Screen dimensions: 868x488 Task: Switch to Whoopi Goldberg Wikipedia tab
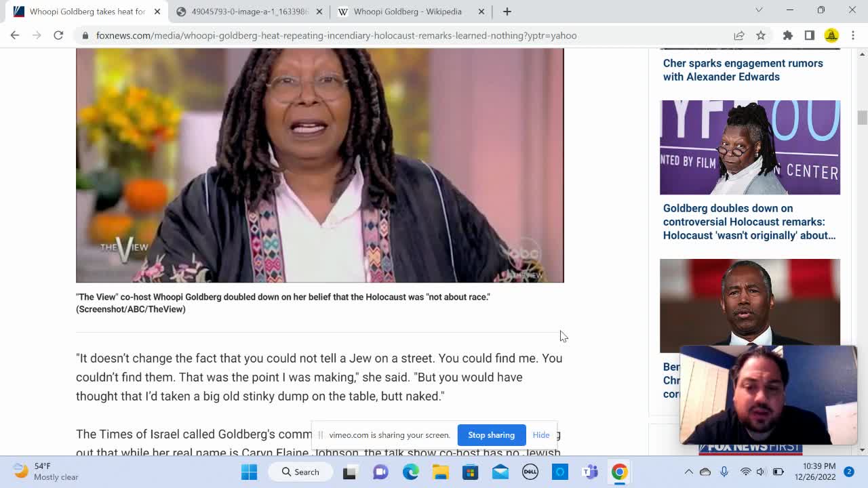pos(407,12)
